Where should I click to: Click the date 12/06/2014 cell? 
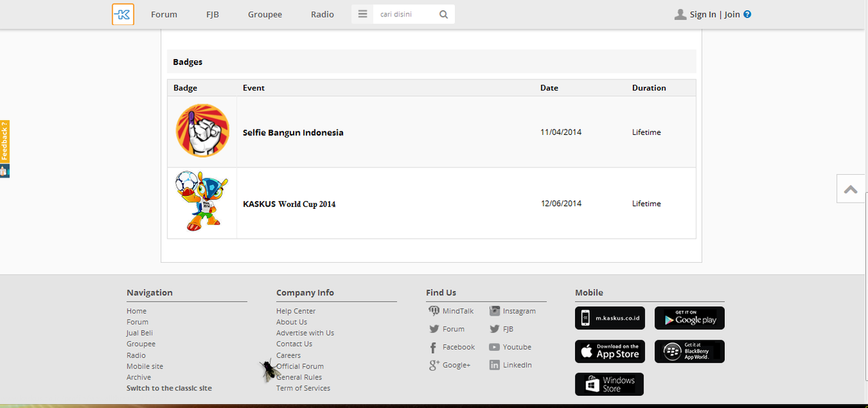click(561, 203)
